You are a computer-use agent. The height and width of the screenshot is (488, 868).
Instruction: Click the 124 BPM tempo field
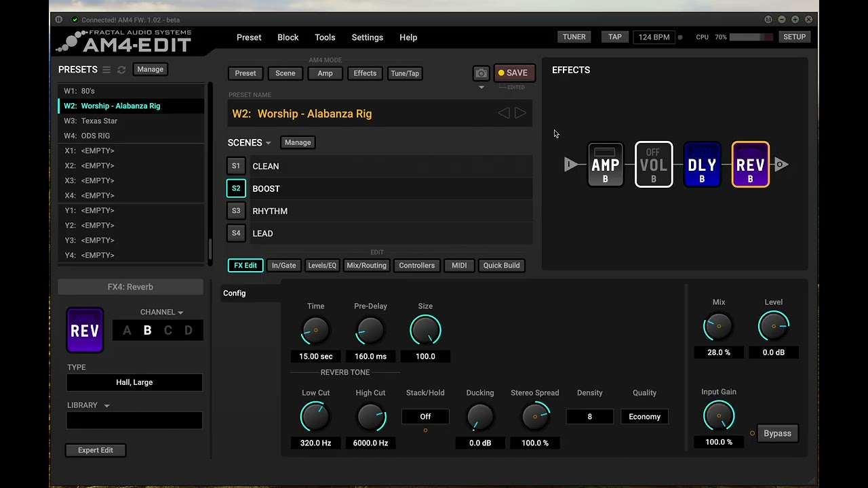coord(654,37)
